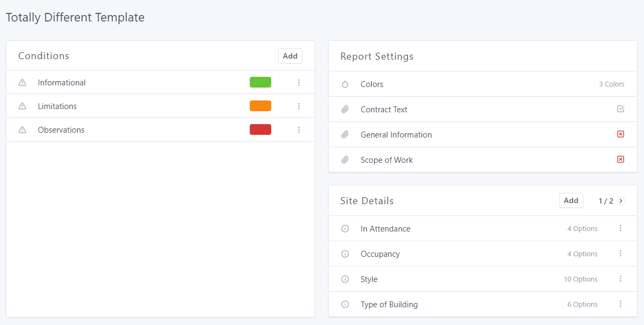Click the warning icon next to Observations
This screenshot has width=644, height=325.
pos(23,130)
